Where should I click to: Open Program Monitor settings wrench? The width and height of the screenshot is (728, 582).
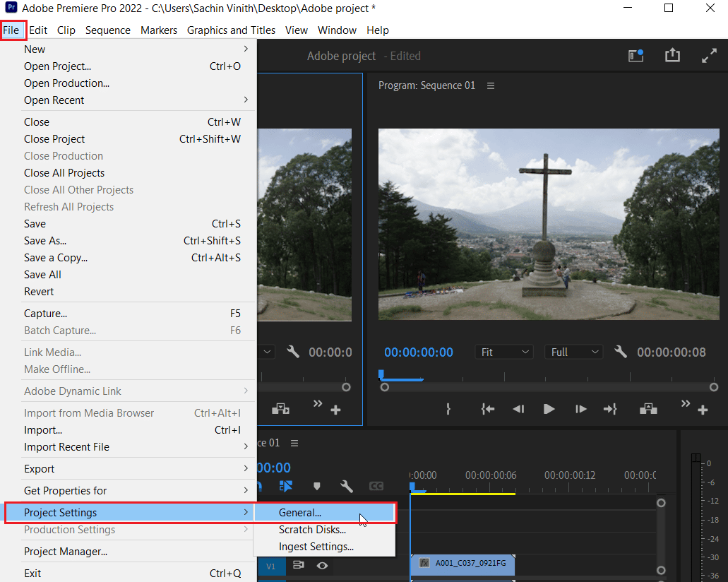pos(620,352)
